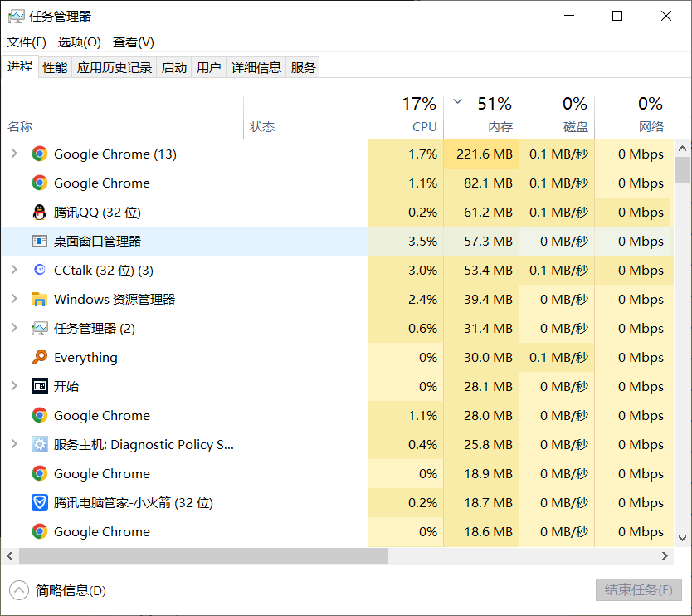Viewport: 692px width, 616px height.
Task: Expand the 开始 process group
Action: [14, 385]
